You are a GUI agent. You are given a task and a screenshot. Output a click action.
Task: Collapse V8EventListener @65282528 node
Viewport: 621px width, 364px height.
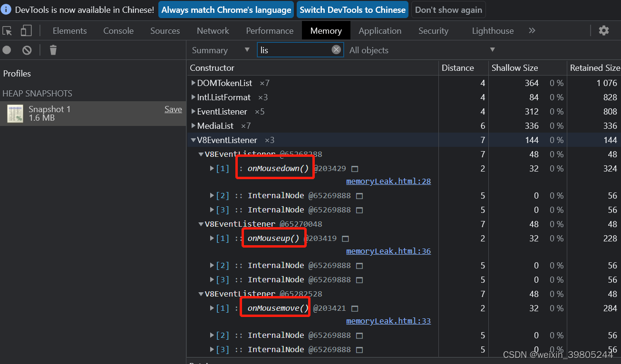201,294
